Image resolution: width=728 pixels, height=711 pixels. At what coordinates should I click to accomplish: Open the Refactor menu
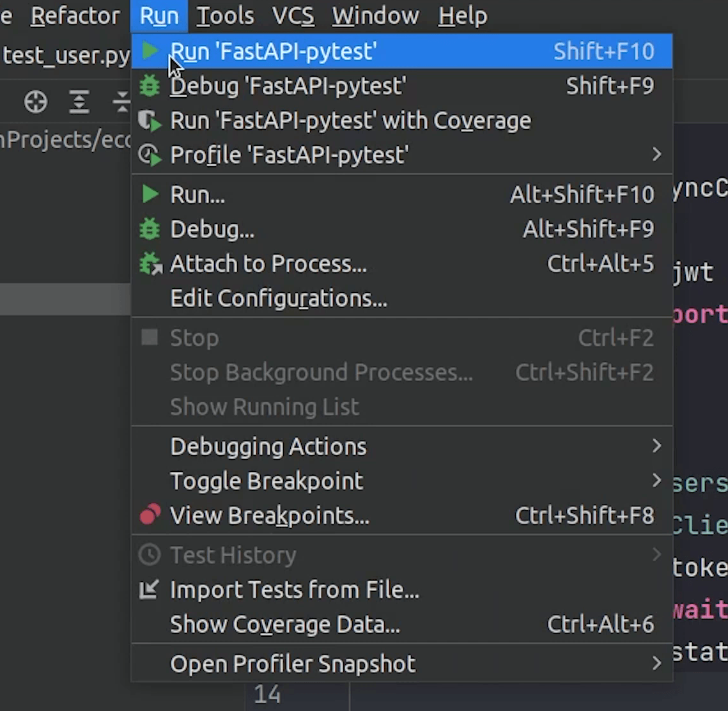(x=75, y=16)
